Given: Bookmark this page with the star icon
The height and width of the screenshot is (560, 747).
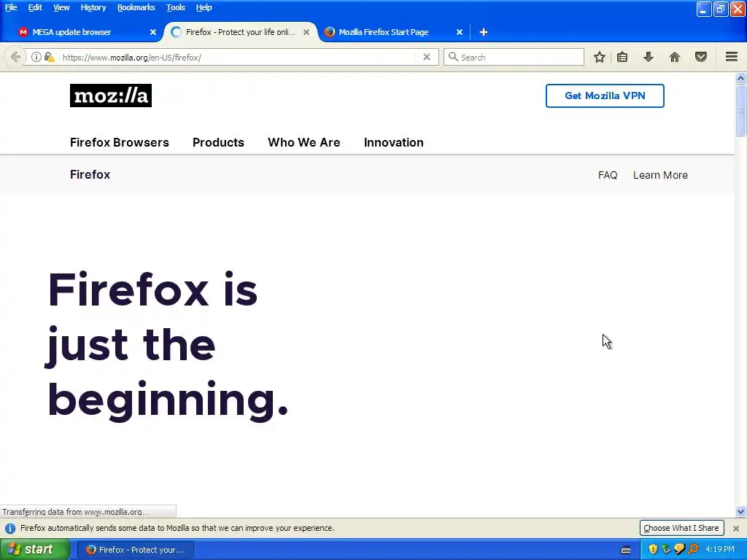Looking at the screenshot, I should (x=600, y=57).
